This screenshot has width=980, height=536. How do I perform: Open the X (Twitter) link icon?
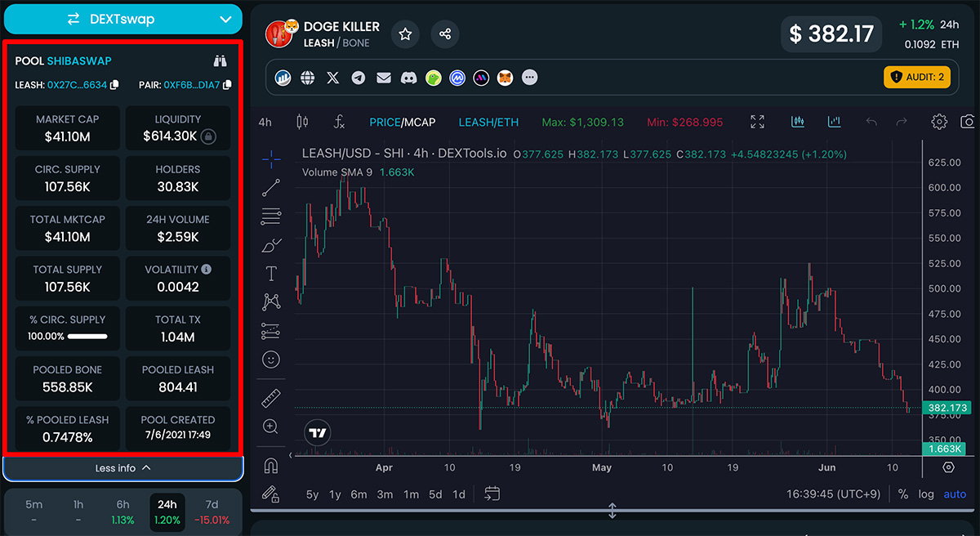(332, 78)
